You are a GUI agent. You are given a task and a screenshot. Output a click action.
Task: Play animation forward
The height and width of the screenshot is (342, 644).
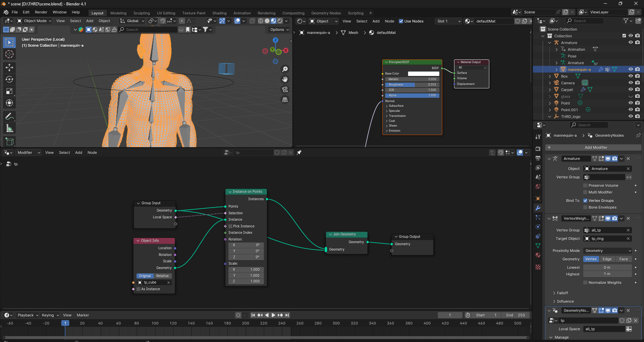coord(273,315)
